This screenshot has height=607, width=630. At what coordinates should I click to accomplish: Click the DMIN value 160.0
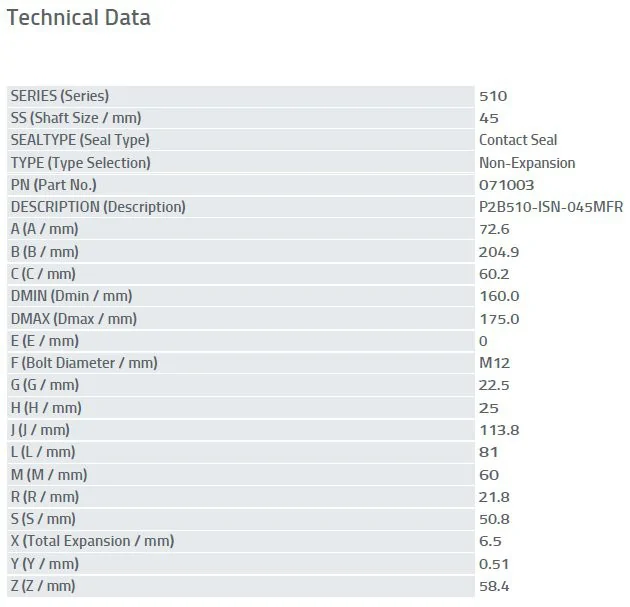pyautogui.click(x=499, y=296)
